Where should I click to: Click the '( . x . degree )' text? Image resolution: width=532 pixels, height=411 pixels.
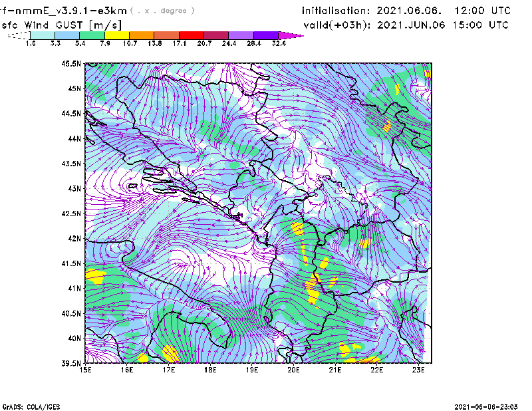pyautogui.click(x=162, y=11)
